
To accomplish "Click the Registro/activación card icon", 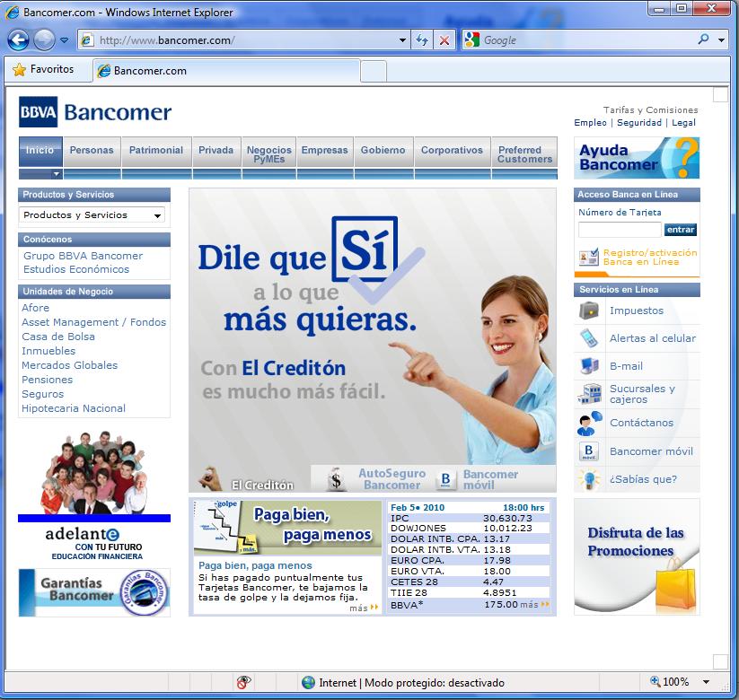I will coord(589,258).
